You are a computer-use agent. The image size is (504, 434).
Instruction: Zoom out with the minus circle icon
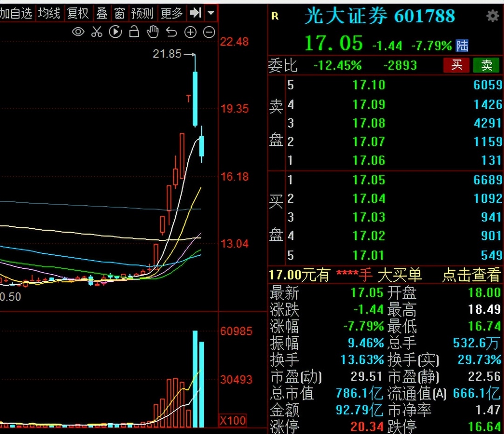click(209, 32)
